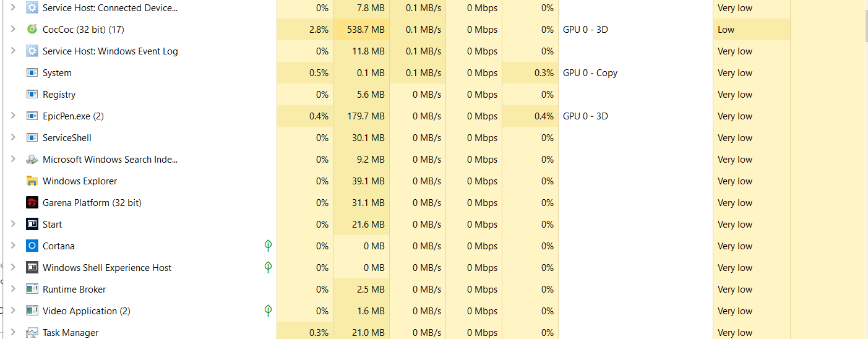Select the Registry process row
The width and height of the screenshot is (868, 339).
click(x=59, y=95)
